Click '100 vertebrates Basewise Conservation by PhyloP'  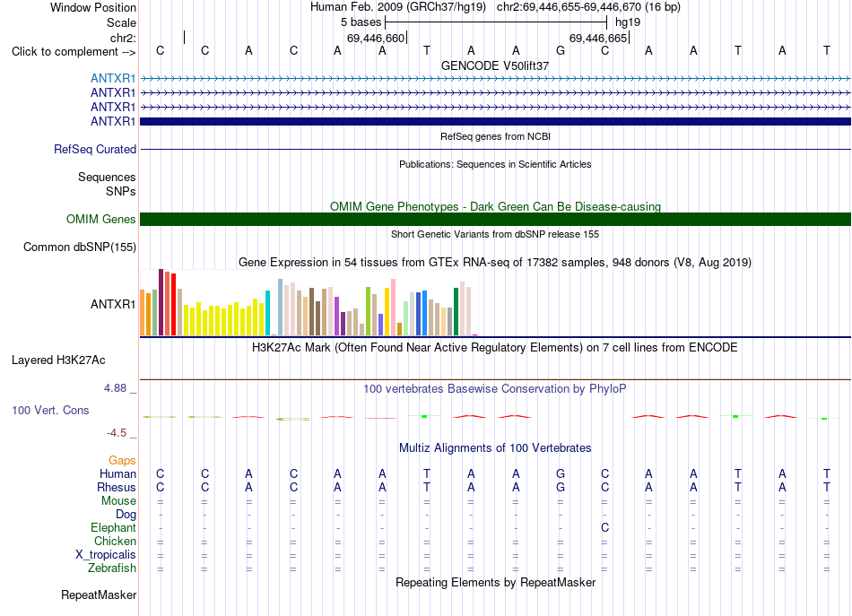[x=495, y=389]
